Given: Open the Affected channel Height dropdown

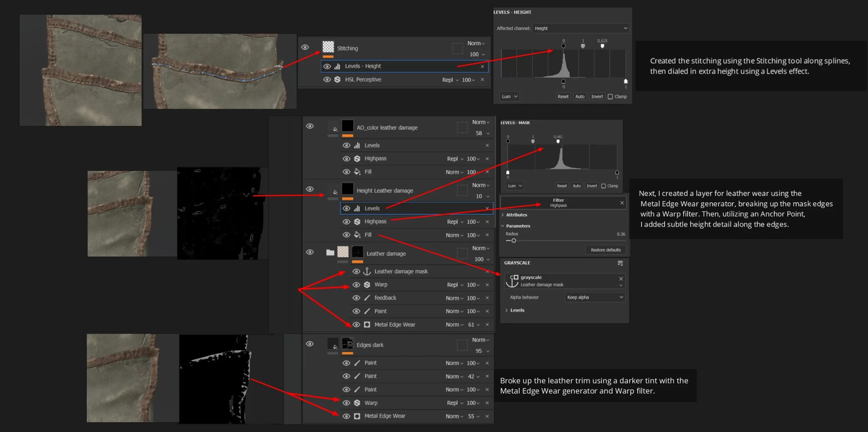Looking at the screenshot, I should click(x=581, y=28).
